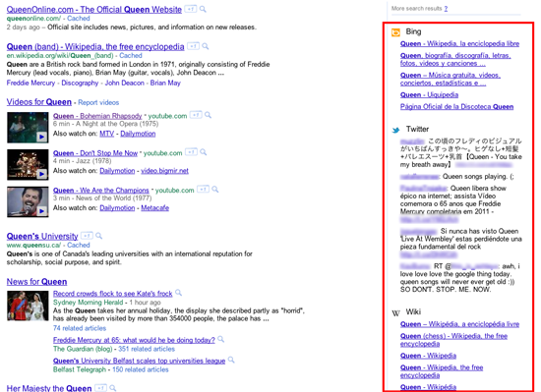Open Bing result Queen – Música gratuita, videos
Image resolution: width=541 pixels, height=392 pixels.
pos(451,79)
